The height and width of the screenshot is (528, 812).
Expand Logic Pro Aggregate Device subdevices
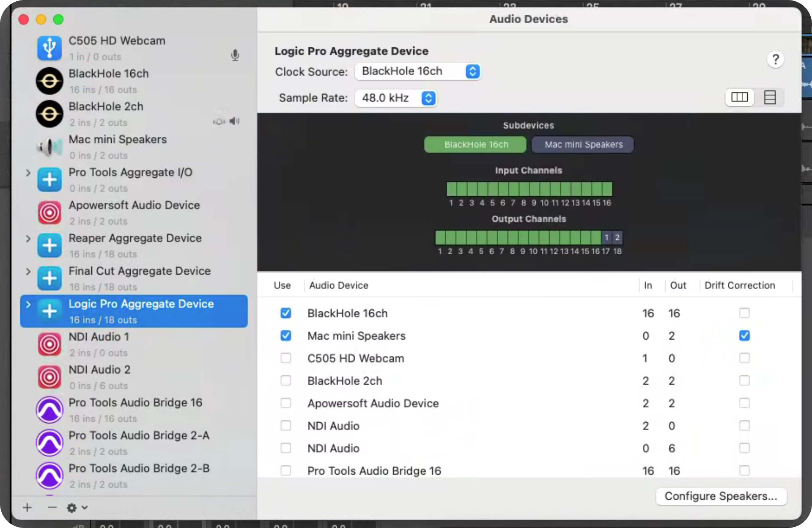click(x=28, y=304)
